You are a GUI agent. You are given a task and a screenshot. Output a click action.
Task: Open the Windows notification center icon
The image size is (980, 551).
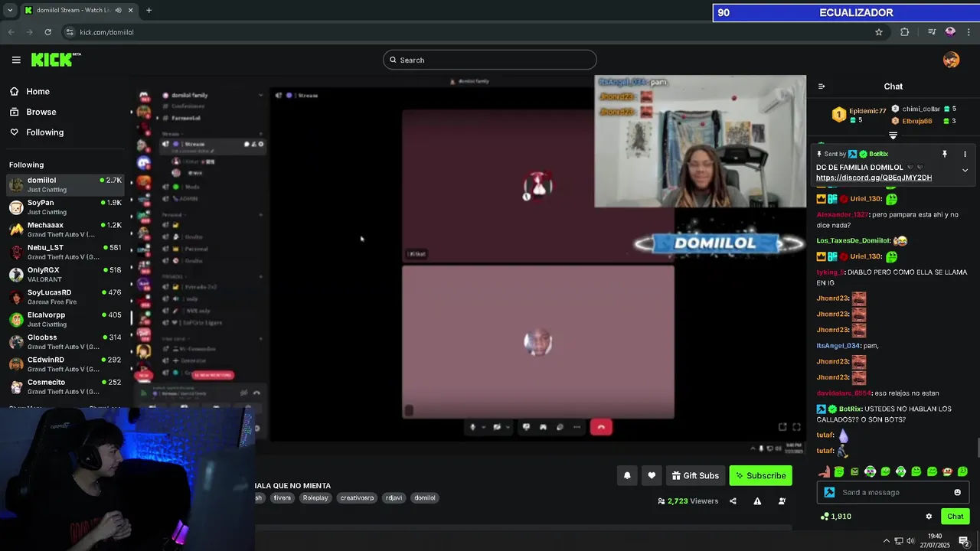pos(964,541)
